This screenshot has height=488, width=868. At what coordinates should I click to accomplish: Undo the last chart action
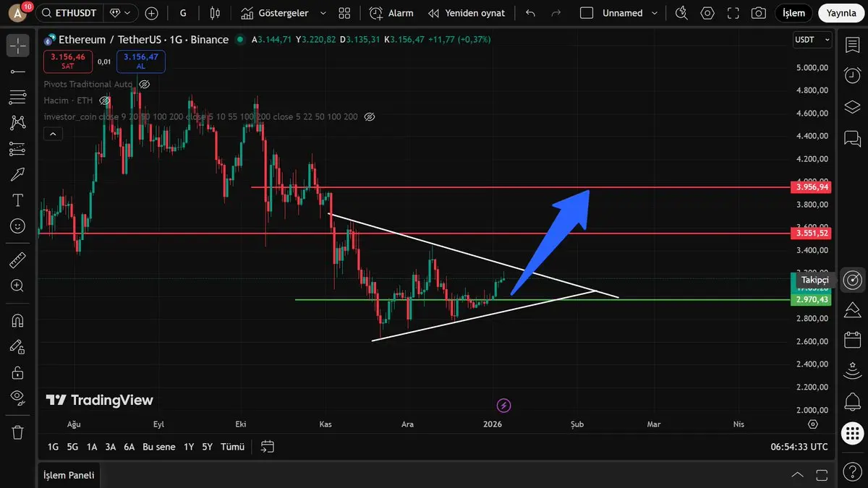point(531,13)
